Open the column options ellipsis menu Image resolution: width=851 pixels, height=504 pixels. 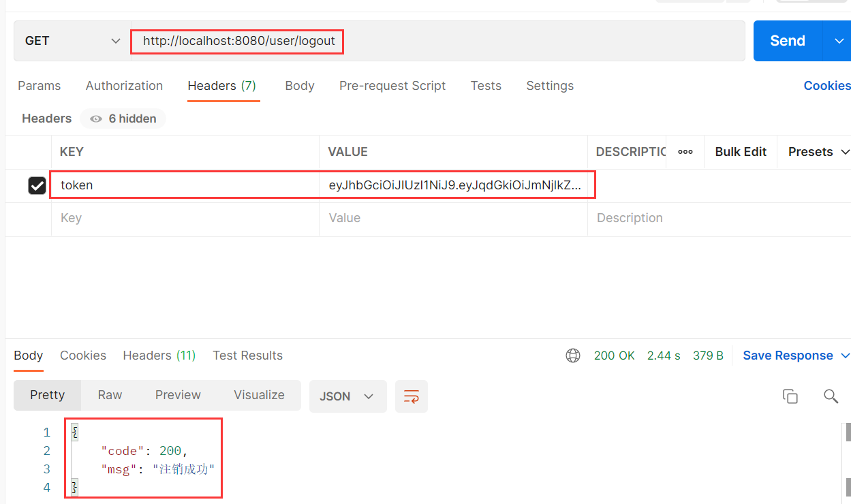pyautogui.click(x=685, y=152)
